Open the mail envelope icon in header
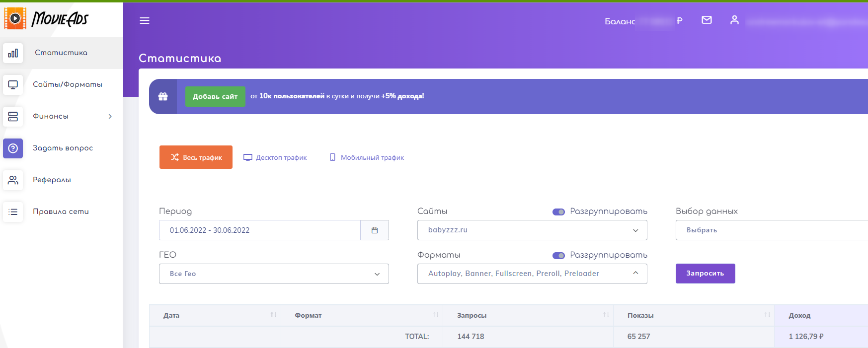This screenshot has width=868, height=348. click(707, 20)
